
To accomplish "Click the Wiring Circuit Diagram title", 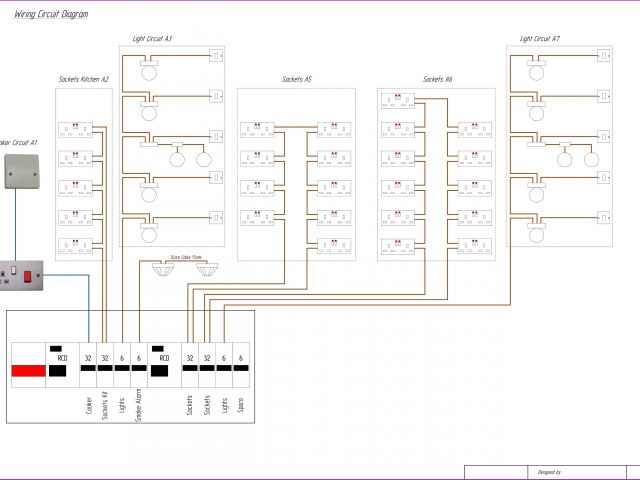I will click(50, 15).
